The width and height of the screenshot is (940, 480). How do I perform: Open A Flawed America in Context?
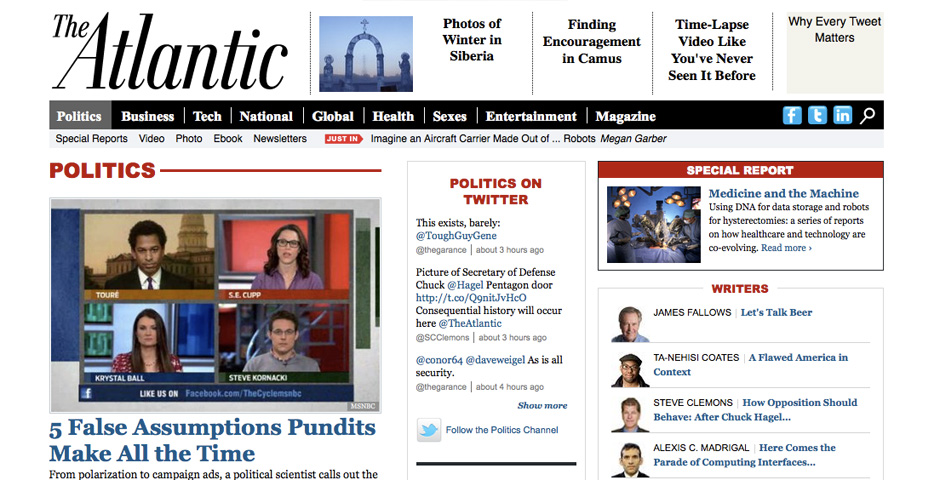click(x=751, y=364)
